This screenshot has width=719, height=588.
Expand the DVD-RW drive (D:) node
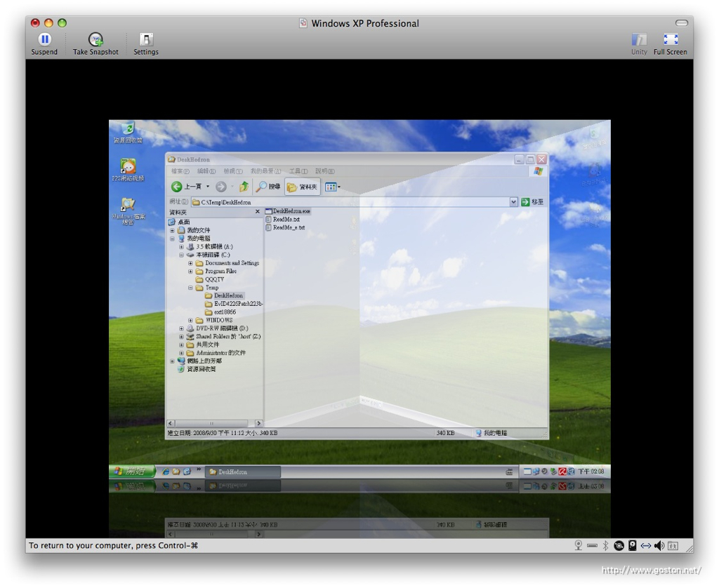[182, 328]
